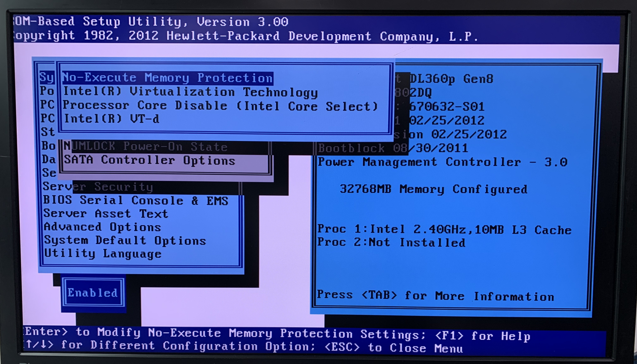Click Bootblock 08/30/2011 line

393,148
